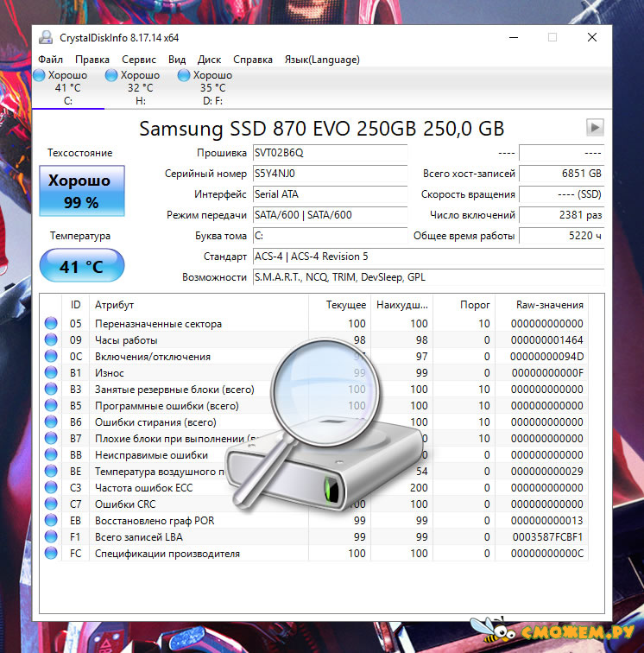Click the volume letter field C:

click(x=330, y=236)
